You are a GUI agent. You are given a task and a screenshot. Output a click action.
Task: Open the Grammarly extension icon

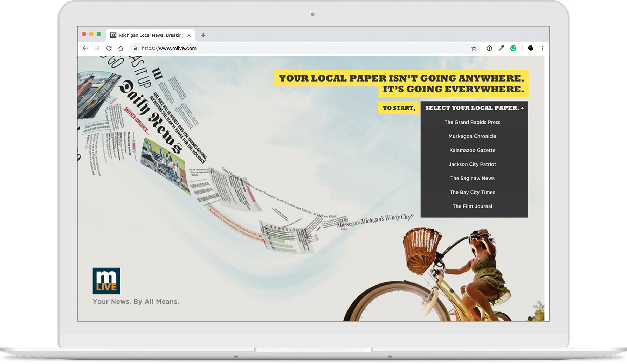pos(513,48)
